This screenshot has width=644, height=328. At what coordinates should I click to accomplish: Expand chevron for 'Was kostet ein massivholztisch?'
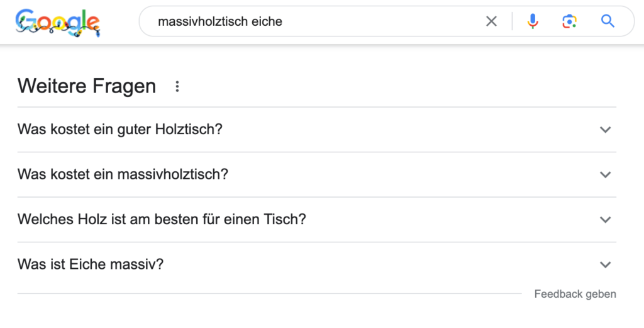pos(606,174)
